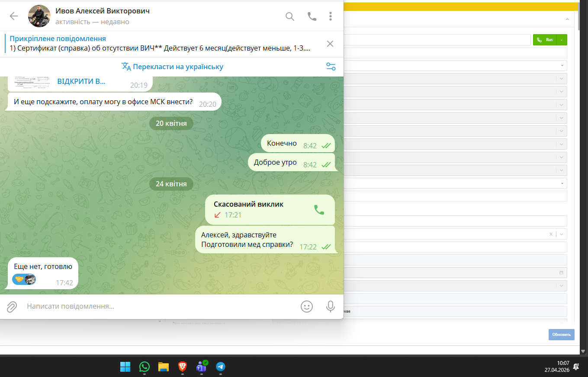The width and height of the screenshot is (588, 377).
Task: Switch to Telegram from the taskbar
Action: pos(221,367)
